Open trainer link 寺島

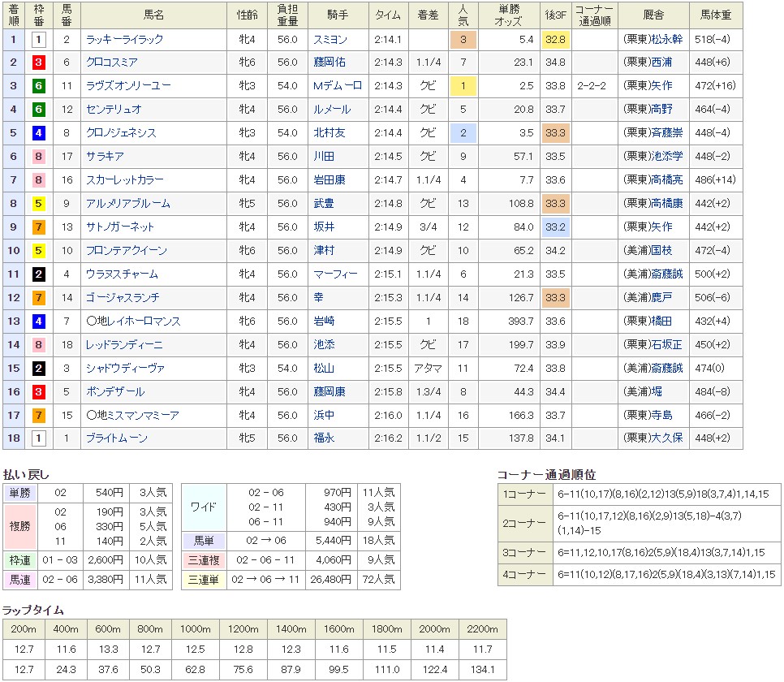[661, 416]
